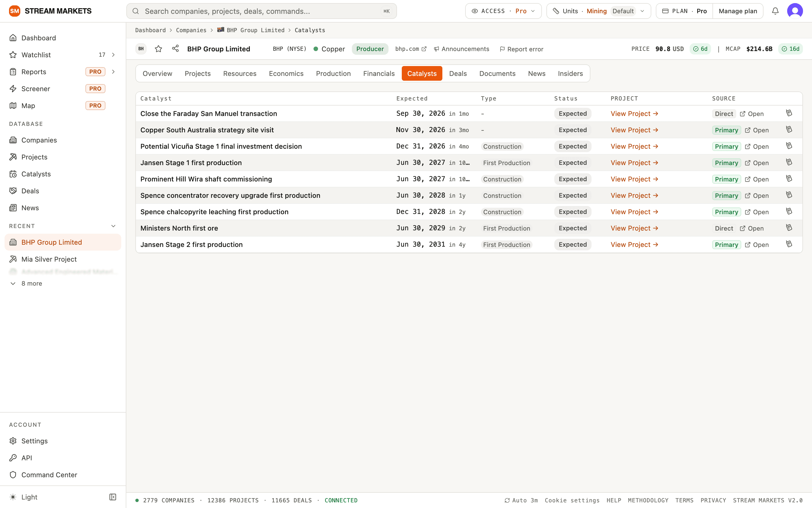Click the Prominent Hill Wira shaft commissioning catalyst
Screen dimensions: 812x508
coord(206,179)
